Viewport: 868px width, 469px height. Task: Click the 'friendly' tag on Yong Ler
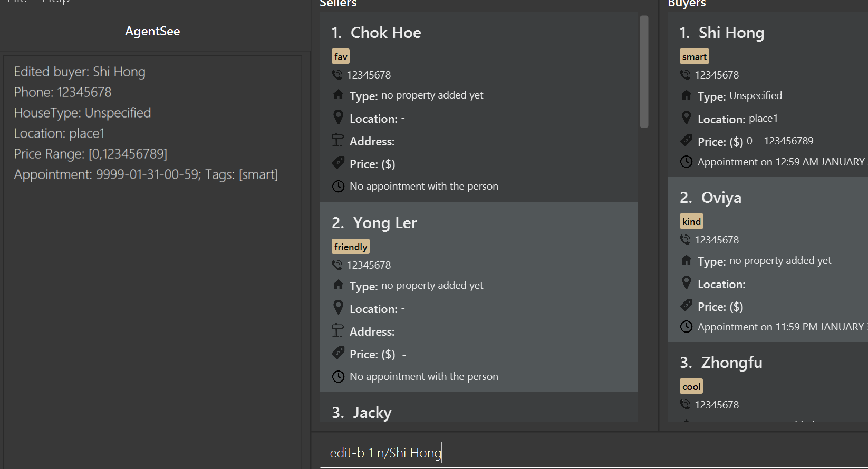click(x=351, y=247)
